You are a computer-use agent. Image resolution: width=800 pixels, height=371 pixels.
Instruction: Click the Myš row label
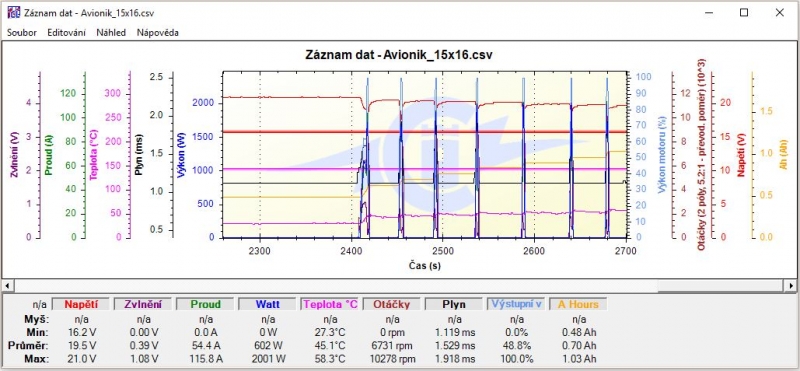point(36,319)
